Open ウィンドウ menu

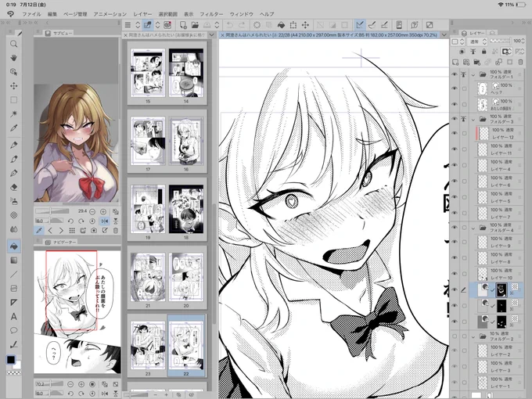tap(241, 14)
